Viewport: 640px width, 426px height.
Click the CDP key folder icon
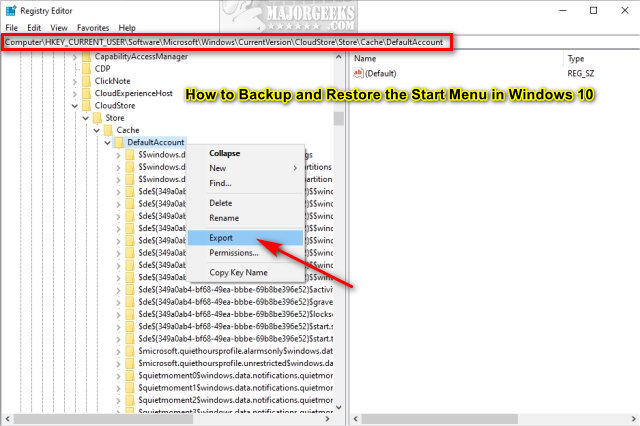[x=86, y=69]
